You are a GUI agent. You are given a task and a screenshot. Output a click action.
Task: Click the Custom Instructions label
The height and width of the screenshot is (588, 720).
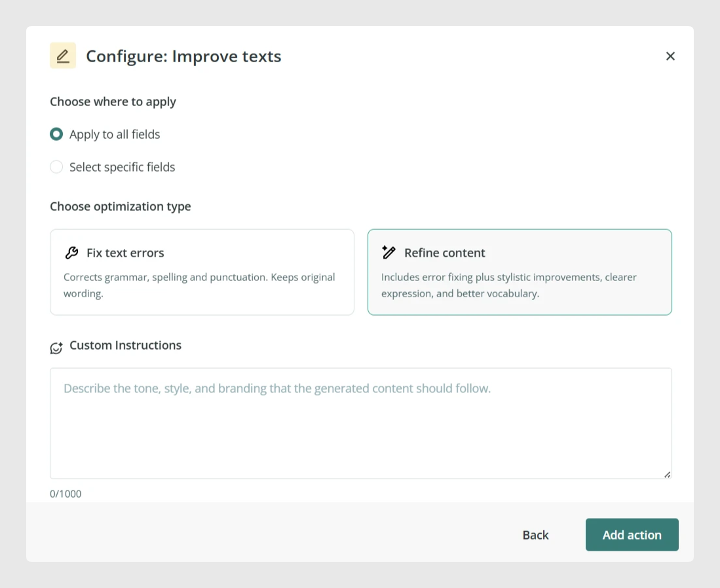point(125,345)
